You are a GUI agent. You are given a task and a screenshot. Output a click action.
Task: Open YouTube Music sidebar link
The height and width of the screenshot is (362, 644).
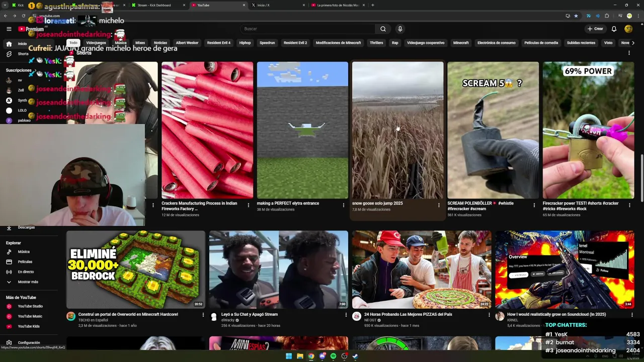30,316
